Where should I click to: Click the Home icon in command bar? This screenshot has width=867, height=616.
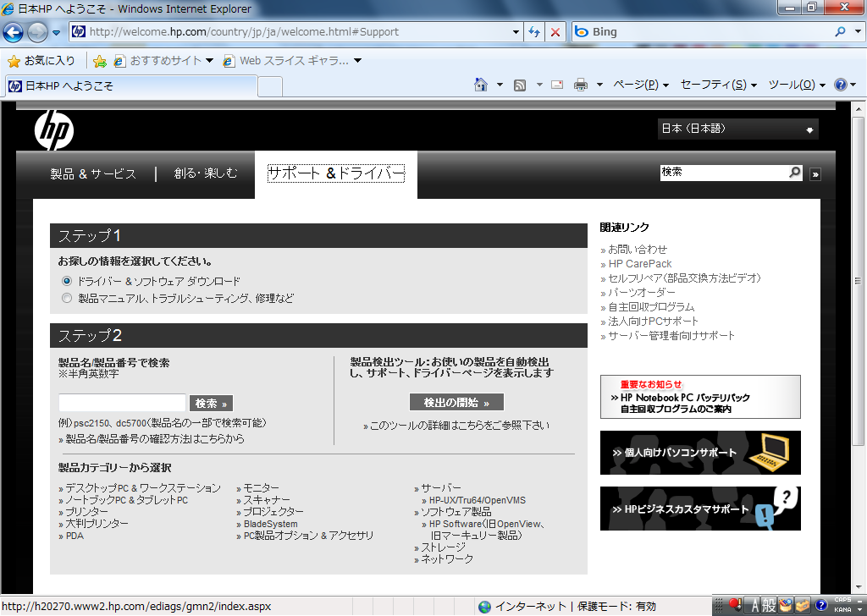tap(481, 85)
